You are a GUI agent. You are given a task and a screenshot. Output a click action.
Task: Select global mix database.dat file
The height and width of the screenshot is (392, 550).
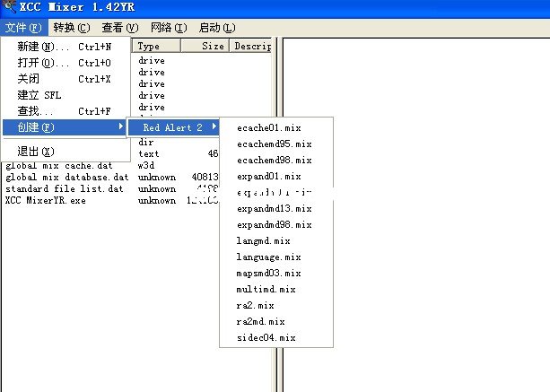pyautogui.click(x=66, y=177)
